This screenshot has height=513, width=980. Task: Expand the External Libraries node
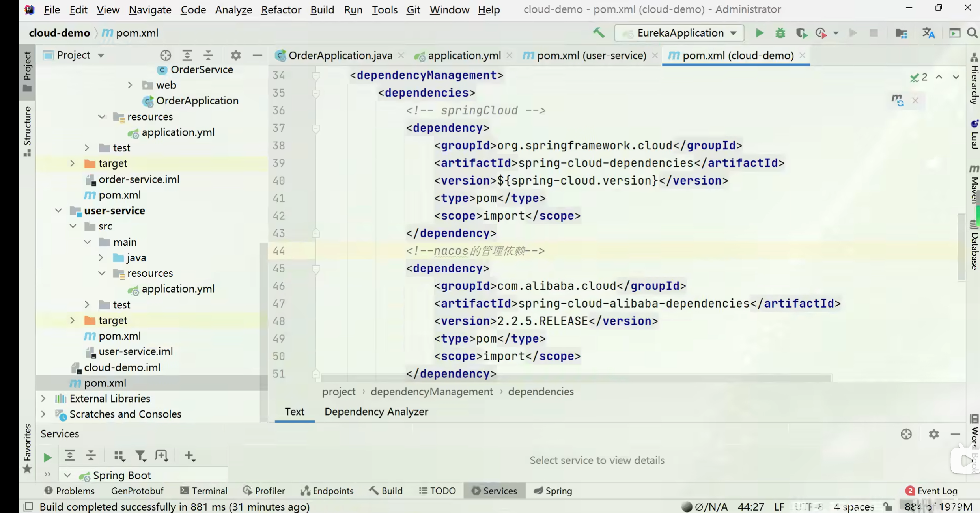coord(43,399)
